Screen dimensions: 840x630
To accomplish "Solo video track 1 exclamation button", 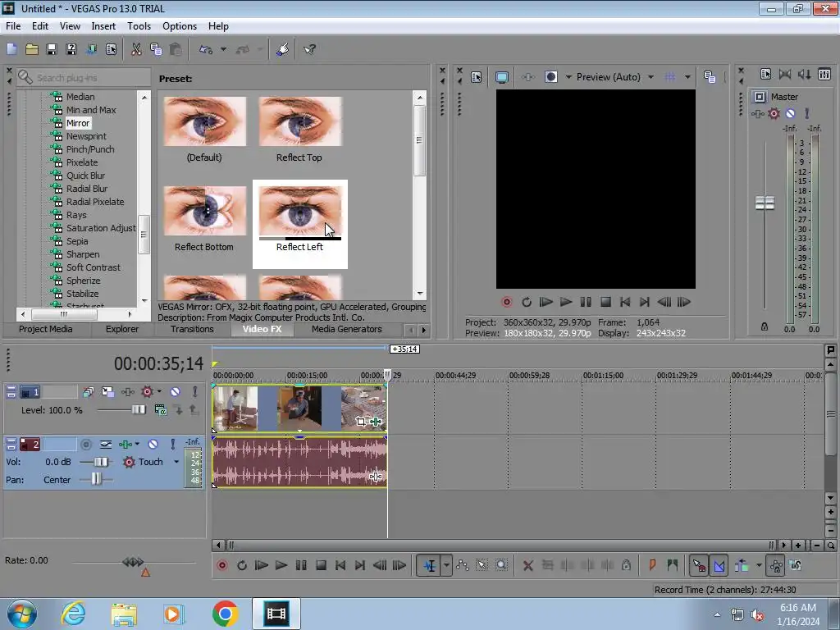I will (195, 392).
